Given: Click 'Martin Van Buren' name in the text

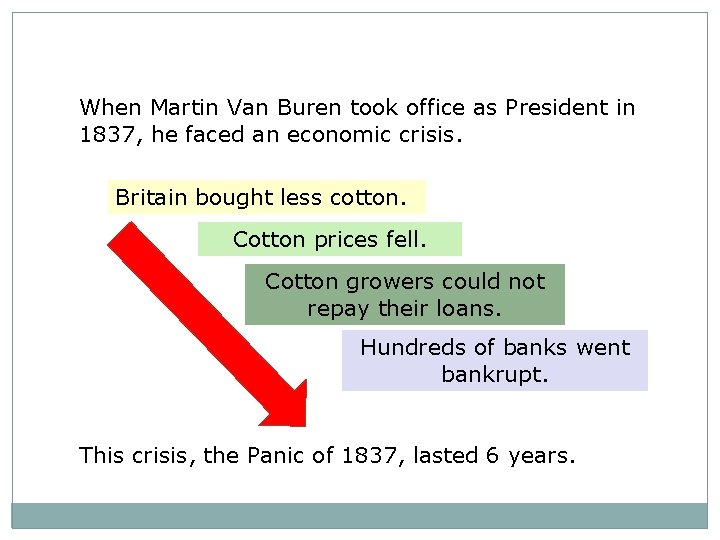Looking at the screenshot, I should point(246,107).
